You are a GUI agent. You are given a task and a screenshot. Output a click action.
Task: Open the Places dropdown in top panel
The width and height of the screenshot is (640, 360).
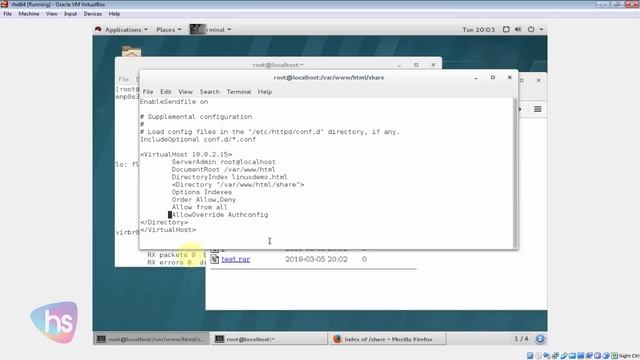[169, 29]
